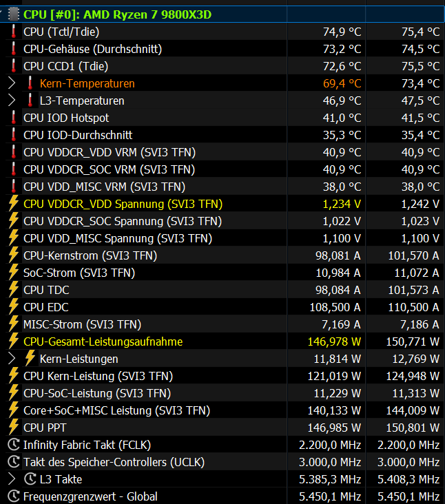Screen dimensions: 445x504
Task: Click the lightning icon beside CPU-Kernstrom
Action: click(13, 255)
